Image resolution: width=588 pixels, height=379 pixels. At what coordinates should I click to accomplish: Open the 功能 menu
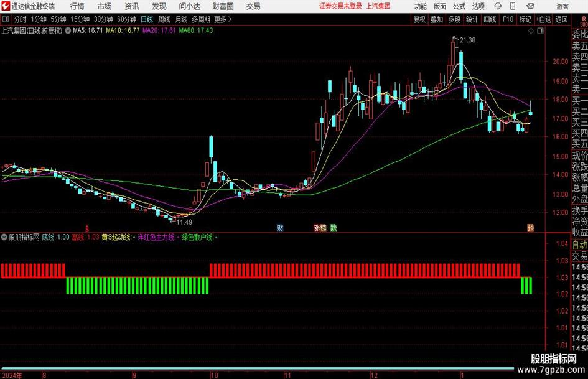(421, 6)
